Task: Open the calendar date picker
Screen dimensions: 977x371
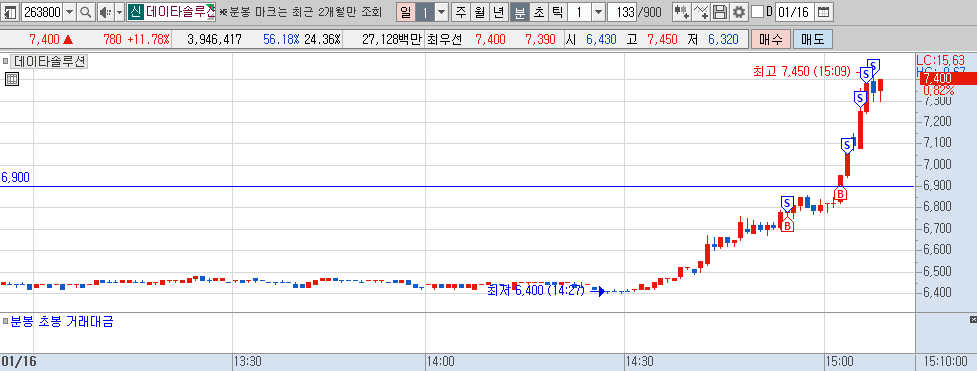Action: pos(823,12)
